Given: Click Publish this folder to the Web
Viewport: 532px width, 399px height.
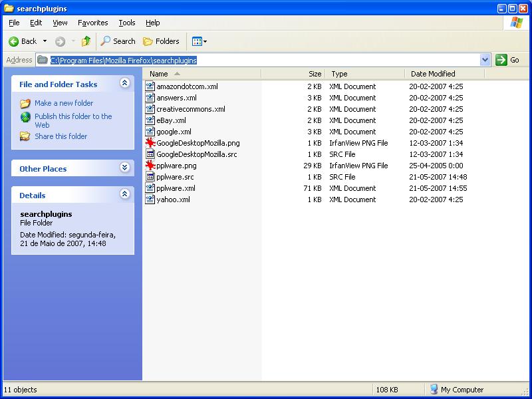Looking at the screenshot, I should [x=73, y=120].
